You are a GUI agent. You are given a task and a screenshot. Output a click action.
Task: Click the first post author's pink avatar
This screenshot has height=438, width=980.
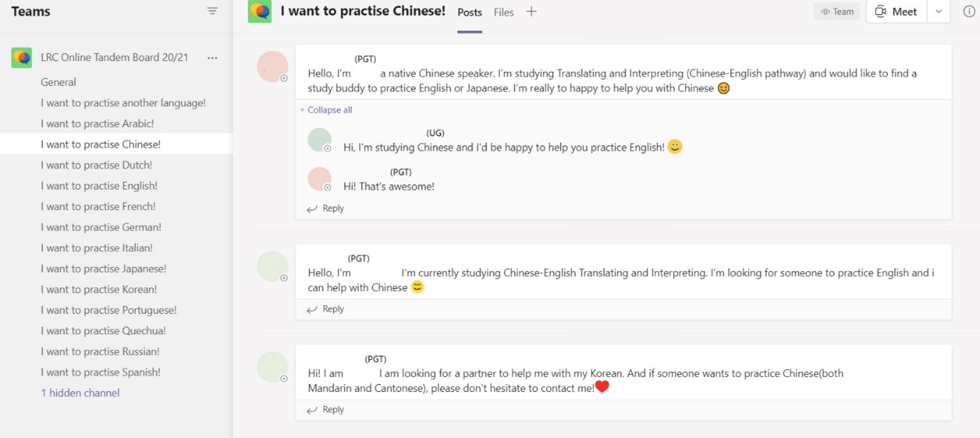coord(272,67)
